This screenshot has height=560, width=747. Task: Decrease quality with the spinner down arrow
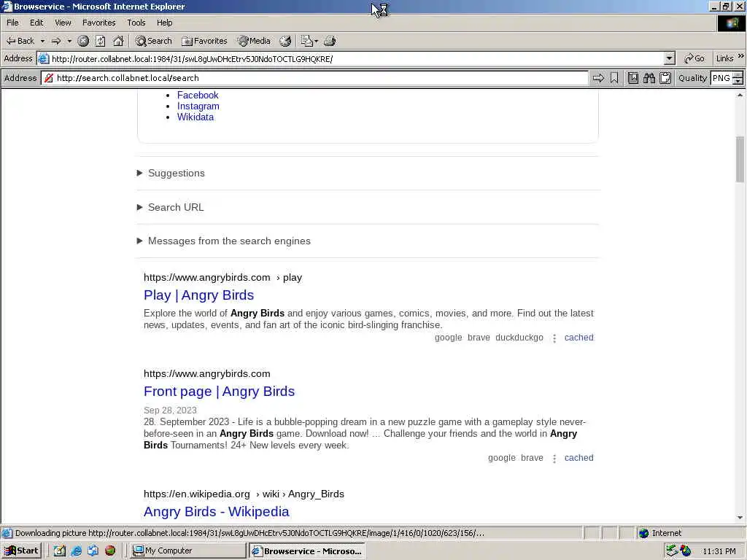pyautogui.click(x=738, y=82)
